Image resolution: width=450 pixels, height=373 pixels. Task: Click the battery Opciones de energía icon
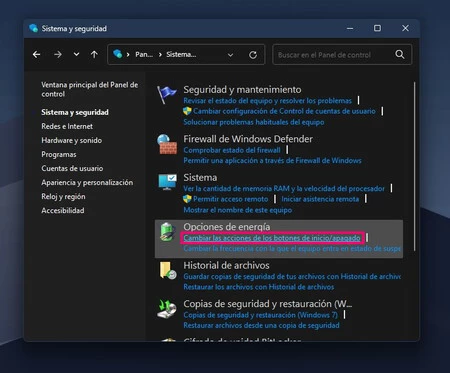tap(167, 232)
